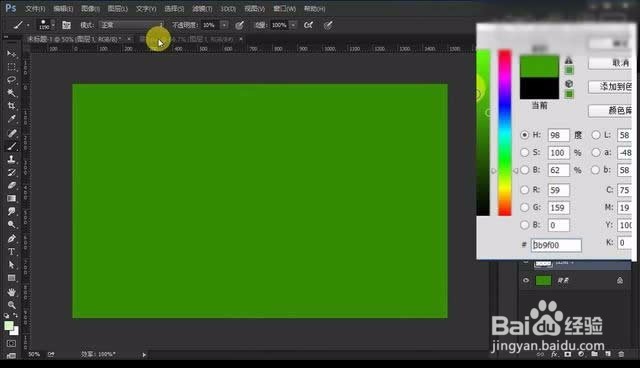Open the fifth menu in the menu bar
Screen dimensions: 640x368
coord(146,9)
